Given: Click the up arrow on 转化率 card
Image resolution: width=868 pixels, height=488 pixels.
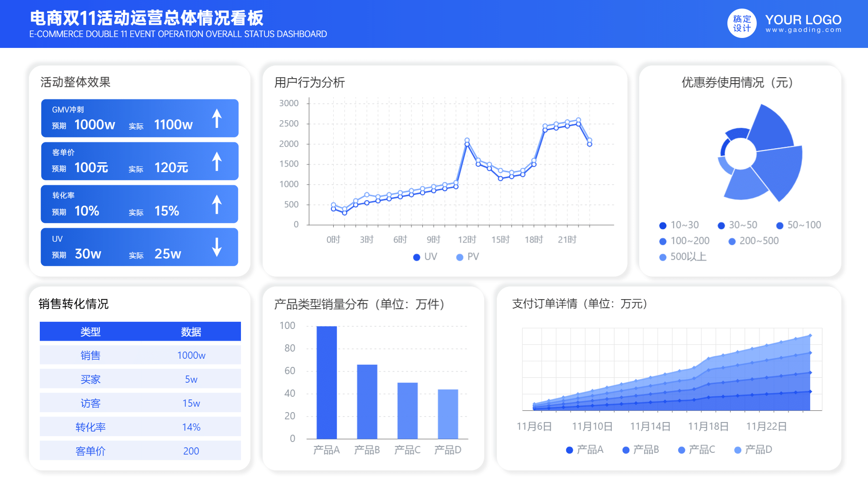Looking at the screenshot, I should pos(217,204).
